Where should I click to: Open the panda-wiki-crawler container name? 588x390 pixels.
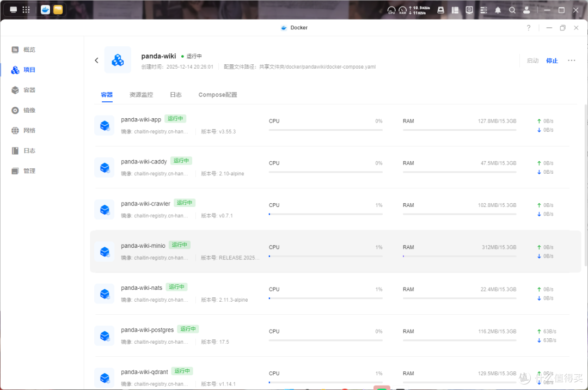coord(145,204)
